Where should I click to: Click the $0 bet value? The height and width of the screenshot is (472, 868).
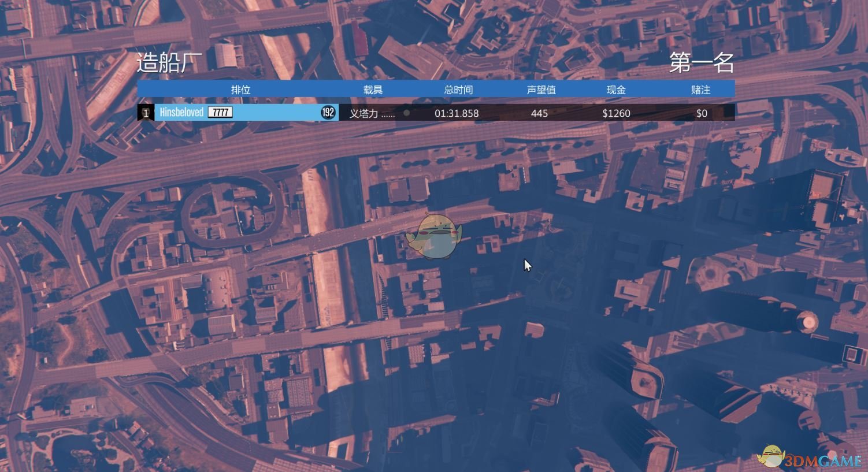point(702,113)
